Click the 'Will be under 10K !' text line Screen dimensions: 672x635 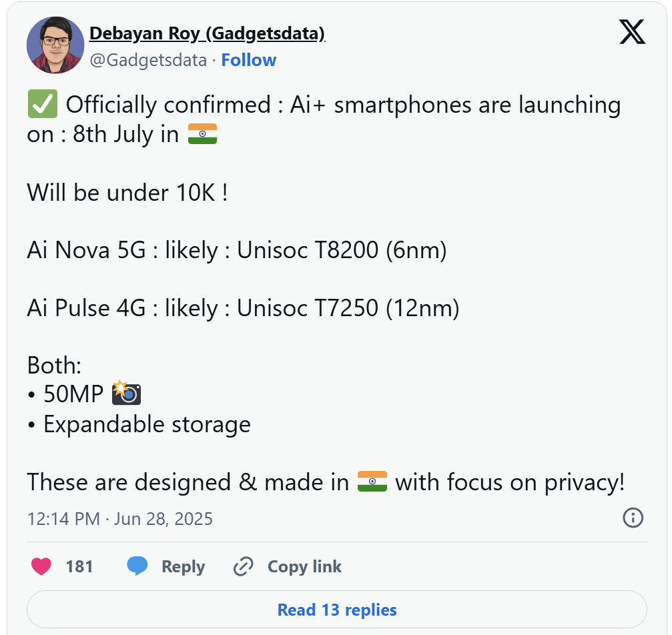[127, 192]
